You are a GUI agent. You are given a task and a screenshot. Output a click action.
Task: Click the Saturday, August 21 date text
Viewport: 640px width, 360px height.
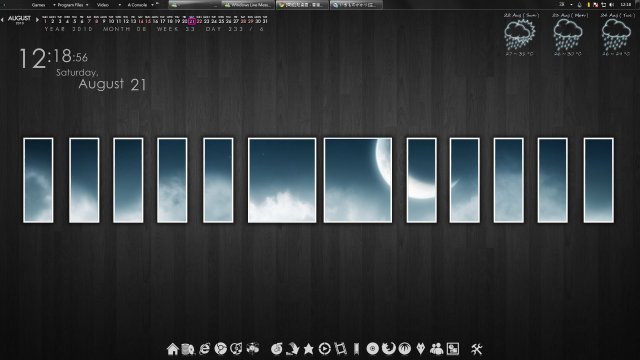[x=101, y=80]
